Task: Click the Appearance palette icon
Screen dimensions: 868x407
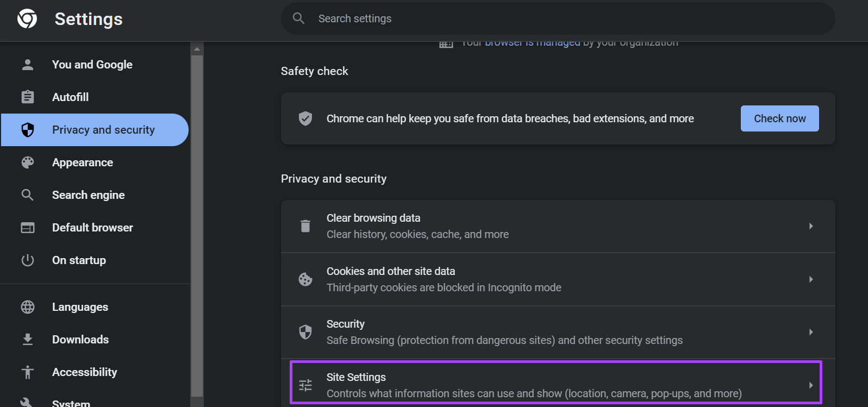Action: pyautogui.click(x=28, y=162)
